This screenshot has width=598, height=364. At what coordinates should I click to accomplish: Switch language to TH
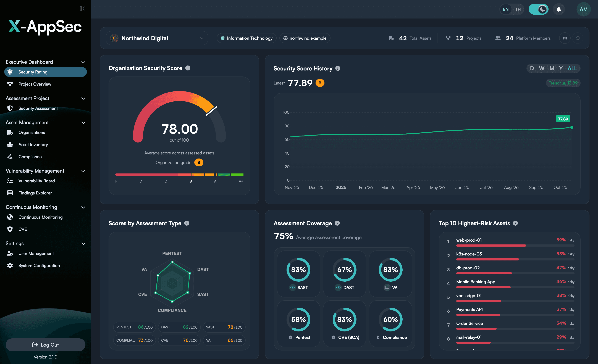[518, 9]
